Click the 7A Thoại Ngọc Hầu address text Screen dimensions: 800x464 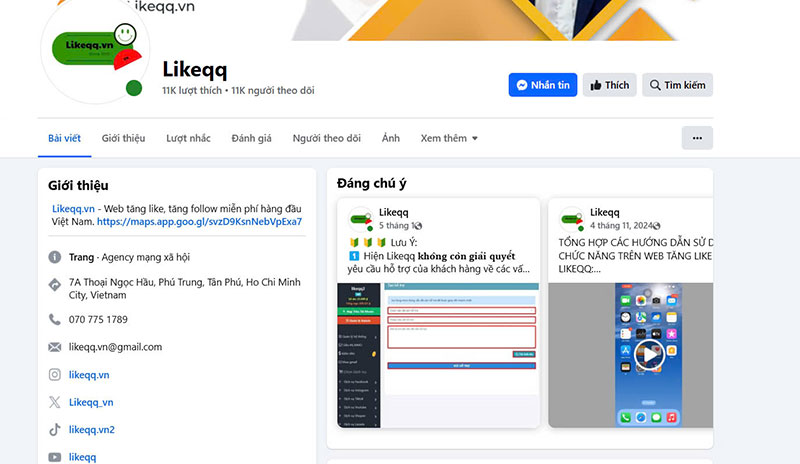click(x=185, y=288)
